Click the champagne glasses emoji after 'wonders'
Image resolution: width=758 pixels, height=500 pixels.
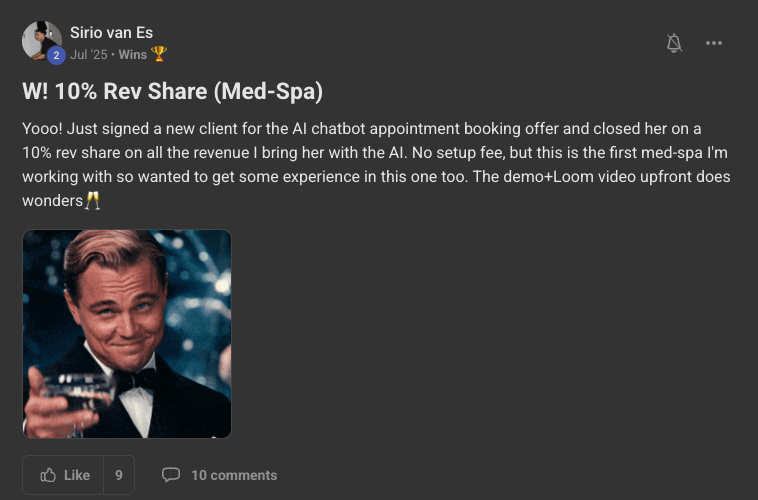(x=93, y=201)
